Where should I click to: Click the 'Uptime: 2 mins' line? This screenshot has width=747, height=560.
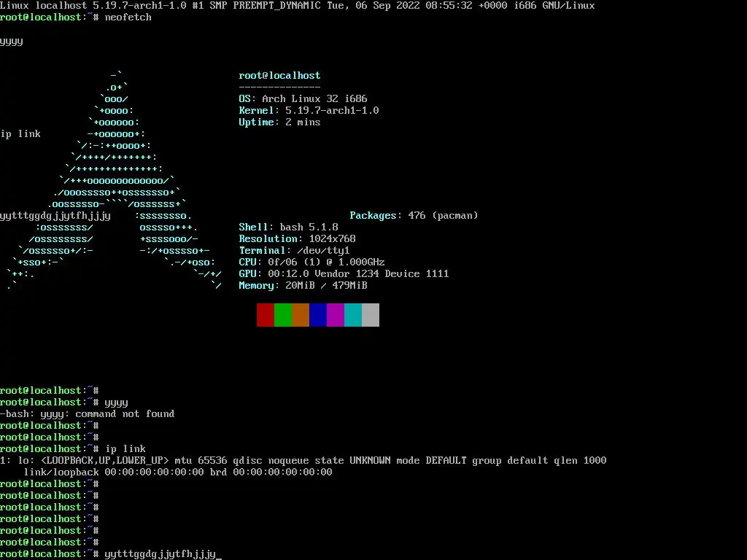pos(279,122)
